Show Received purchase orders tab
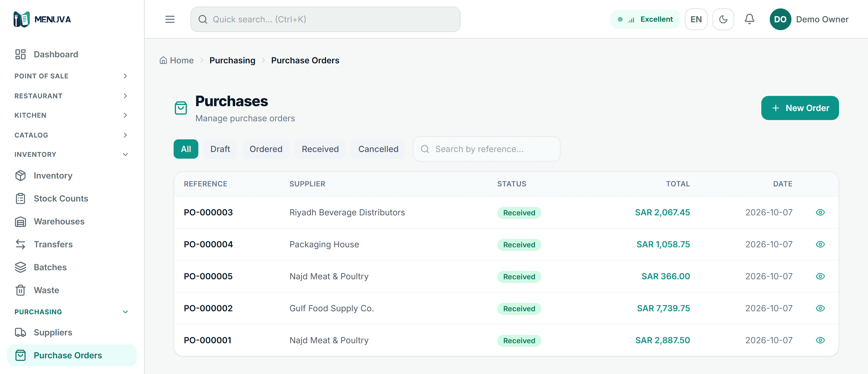 click(x=320, y=149)
